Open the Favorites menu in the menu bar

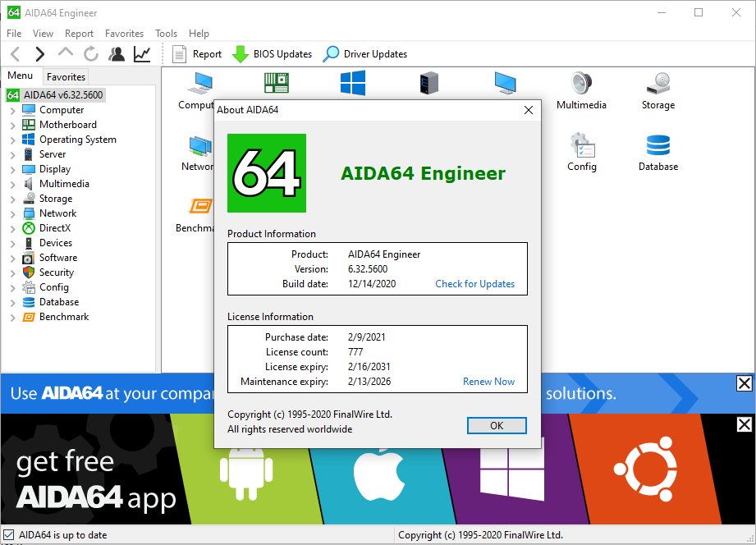(125, 34)
